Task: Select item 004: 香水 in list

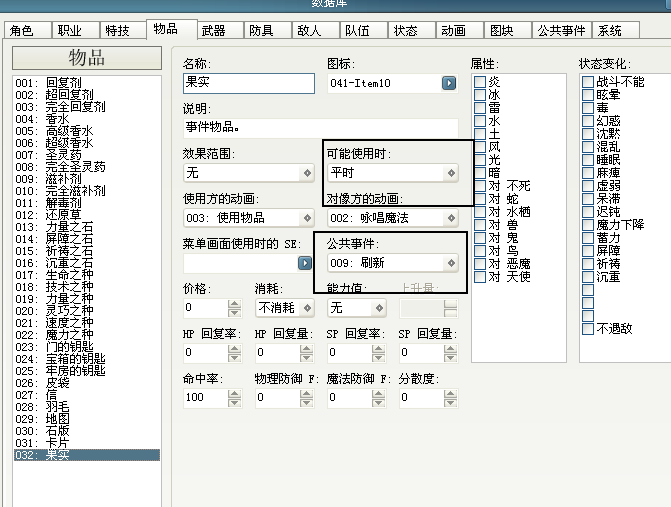Action: pos(87,119)
